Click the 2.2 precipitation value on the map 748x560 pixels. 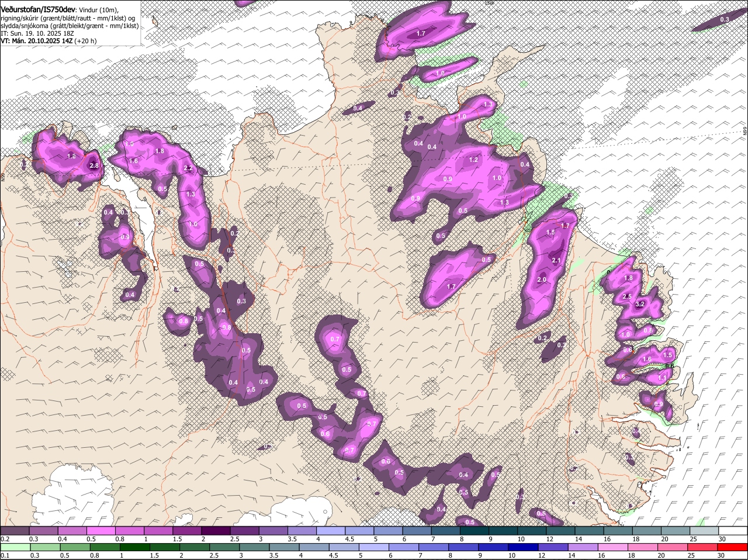[x=188, y=168]
